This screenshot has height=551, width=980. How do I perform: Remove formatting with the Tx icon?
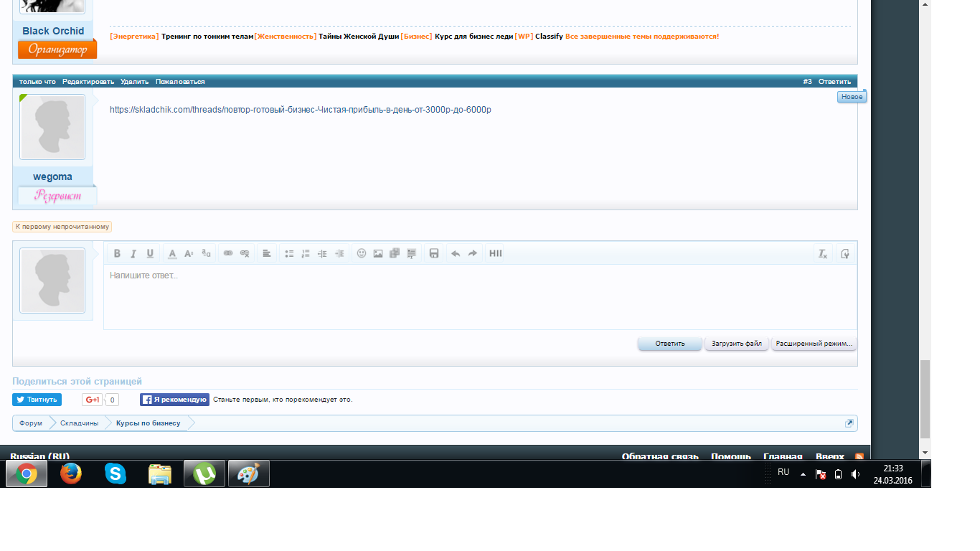[x=823, y=253]
